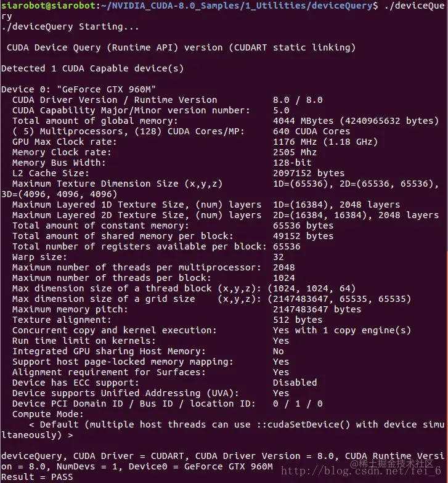Click the siarobot@siarobot prompt text
This screenshot has width=448, height=483.
pos(48,6)
